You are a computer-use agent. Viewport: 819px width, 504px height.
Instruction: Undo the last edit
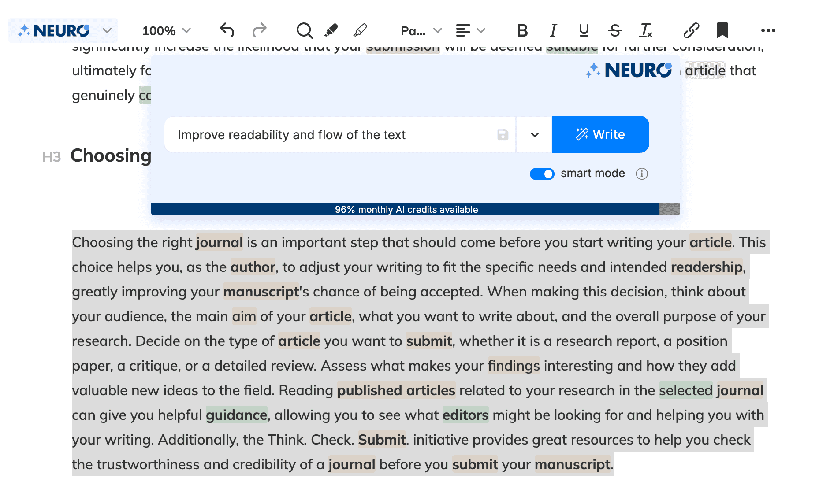click(227, 30)
